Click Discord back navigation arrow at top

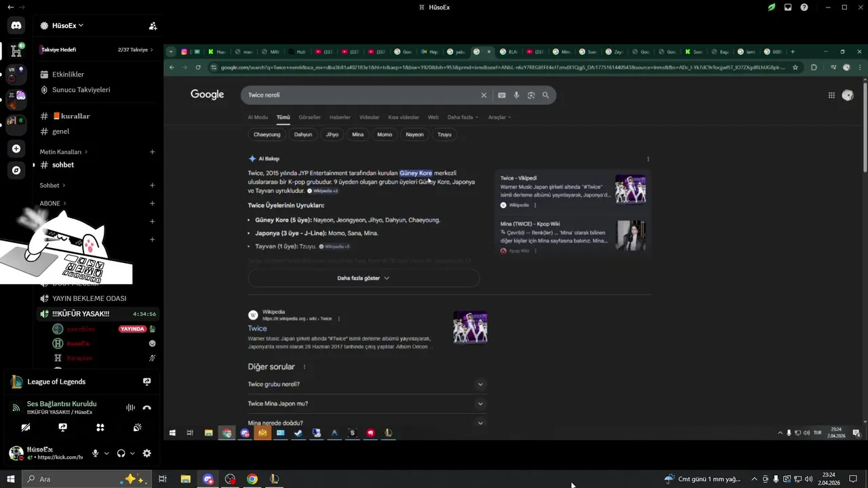[10, 7]
